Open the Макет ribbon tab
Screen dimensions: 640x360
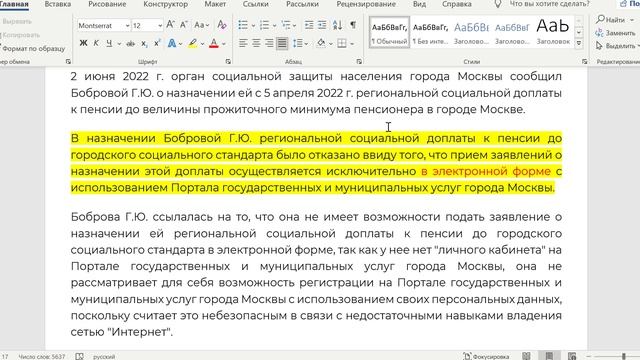click(215, 4)
